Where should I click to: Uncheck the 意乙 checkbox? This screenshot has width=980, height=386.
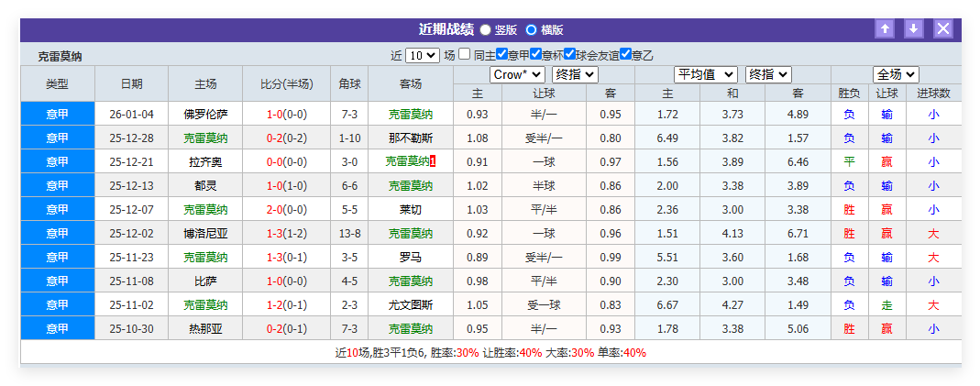[626, 54]
